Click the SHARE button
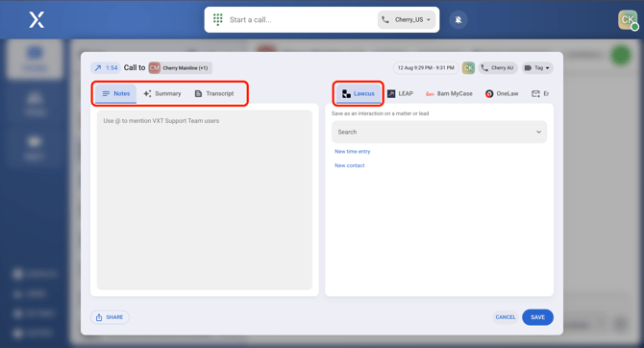 click(x=110, y=317)
